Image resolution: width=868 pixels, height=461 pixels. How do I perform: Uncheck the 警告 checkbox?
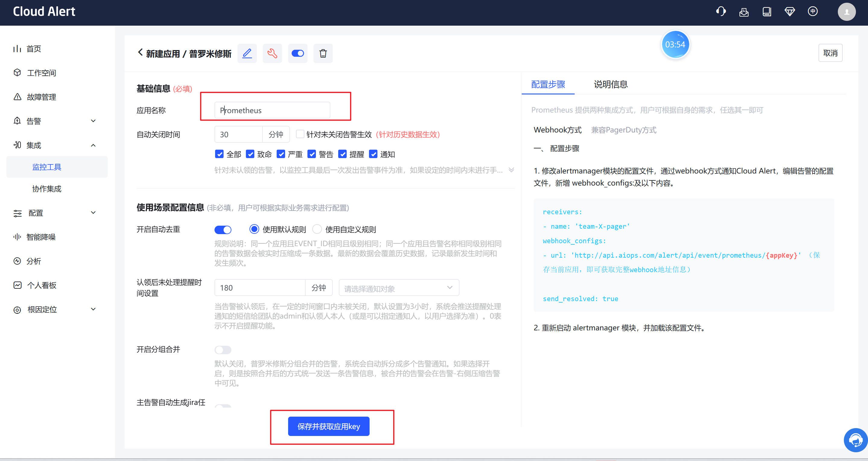(x=312, y=154)
